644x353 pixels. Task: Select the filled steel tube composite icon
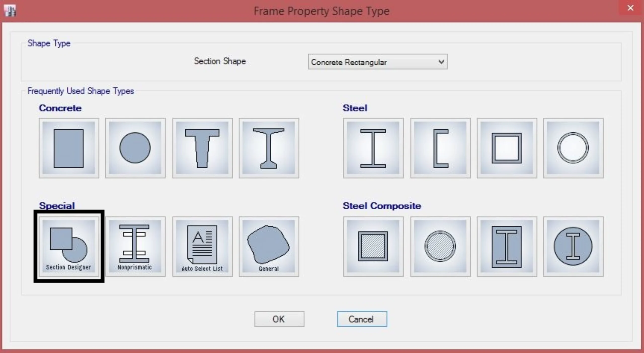pos(373,246)
